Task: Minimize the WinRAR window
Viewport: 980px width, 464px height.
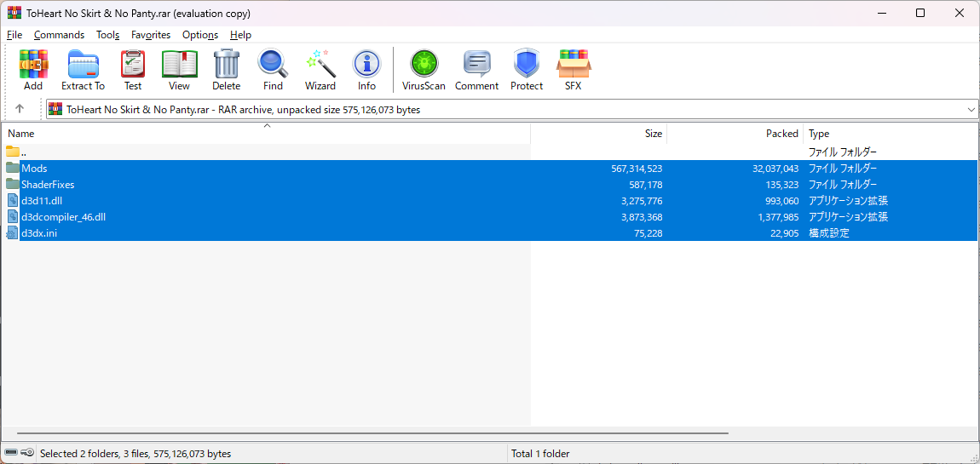Action: [882, 13]
